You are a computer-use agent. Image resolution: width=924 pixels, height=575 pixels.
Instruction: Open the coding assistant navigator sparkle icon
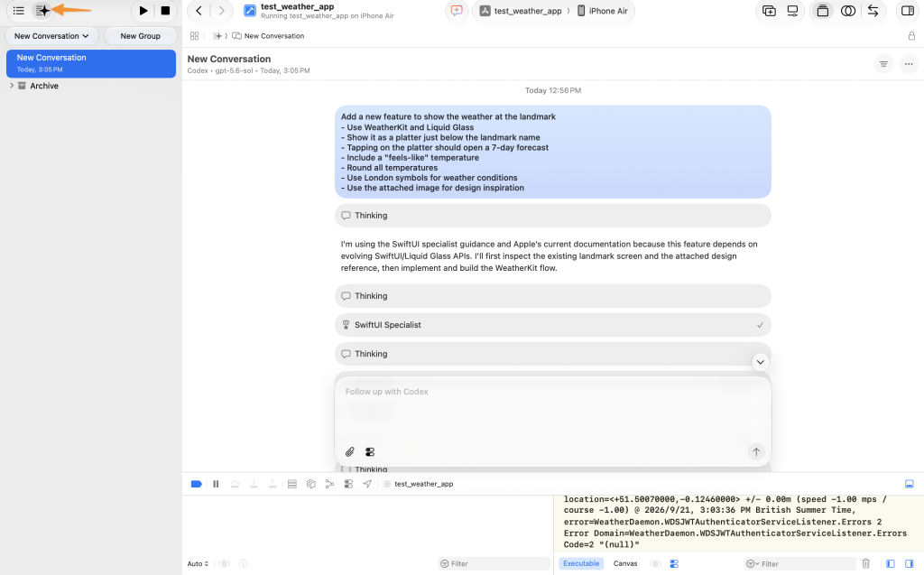pyautogui.click(x=42, y=11)
